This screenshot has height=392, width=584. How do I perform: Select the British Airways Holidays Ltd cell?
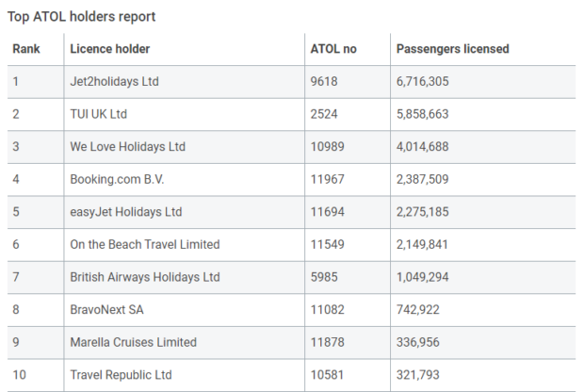(144, 277)
